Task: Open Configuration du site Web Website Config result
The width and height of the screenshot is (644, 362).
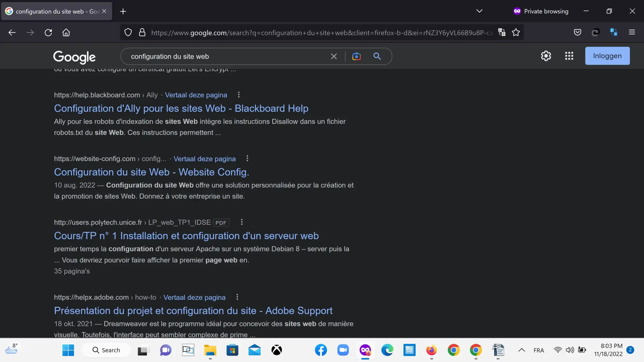Action: [x=152, y=172]
